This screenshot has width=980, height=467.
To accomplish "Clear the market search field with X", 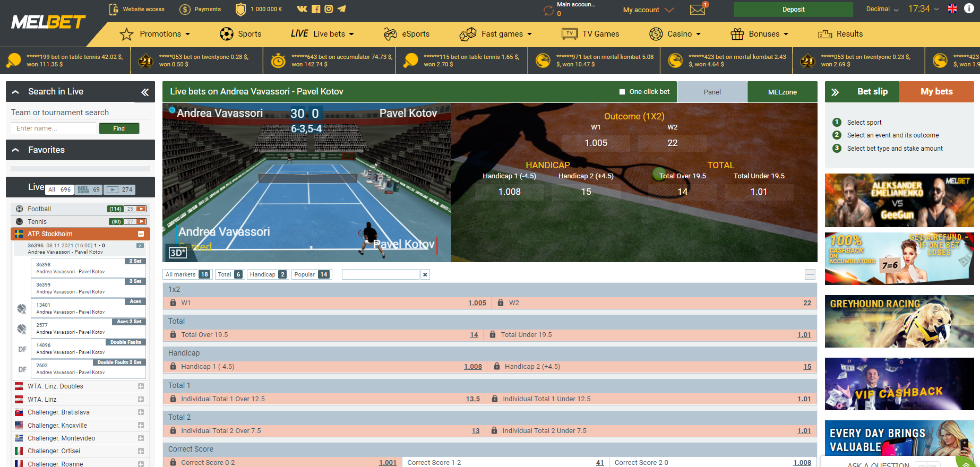I will (x=425, y=274).
